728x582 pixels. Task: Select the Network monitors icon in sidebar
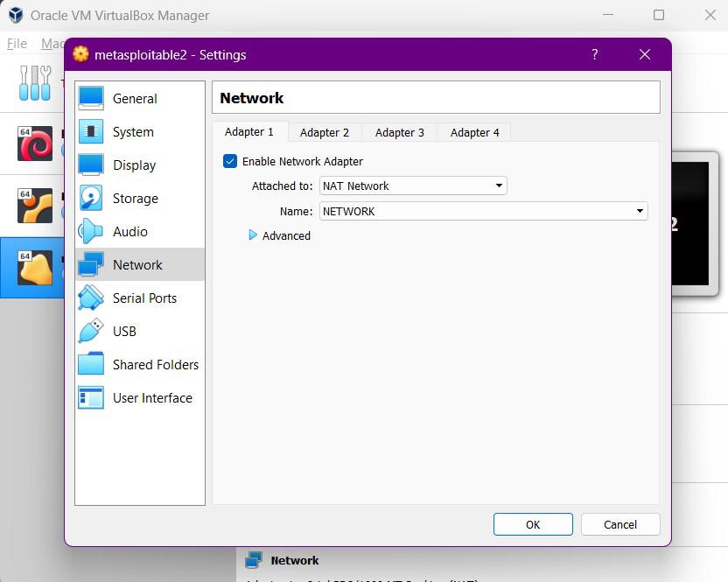click(90, 265)
